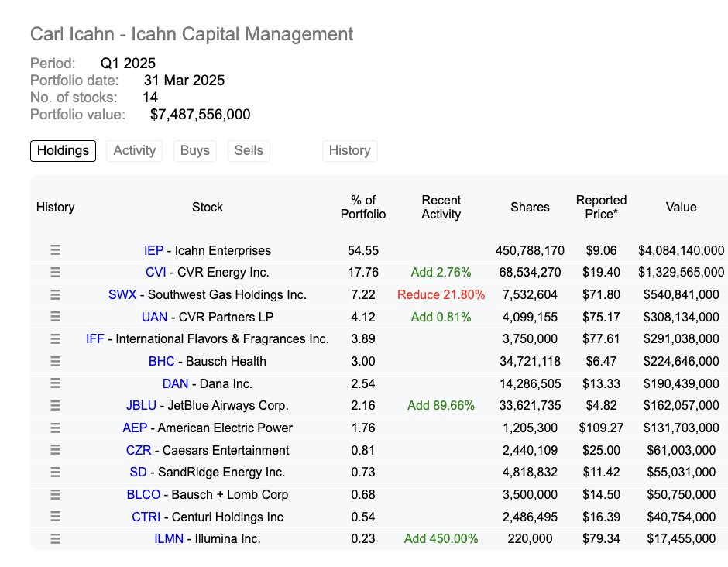Click the $1,329,565,000 value cell
The width and height of the screenshot is (728, 567).
(681, 272)
